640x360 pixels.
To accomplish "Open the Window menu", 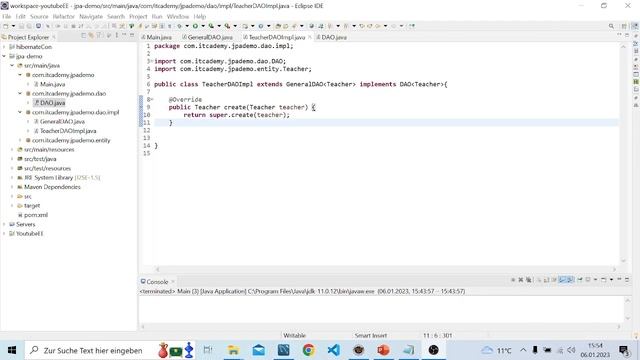I will pos(178,17).
